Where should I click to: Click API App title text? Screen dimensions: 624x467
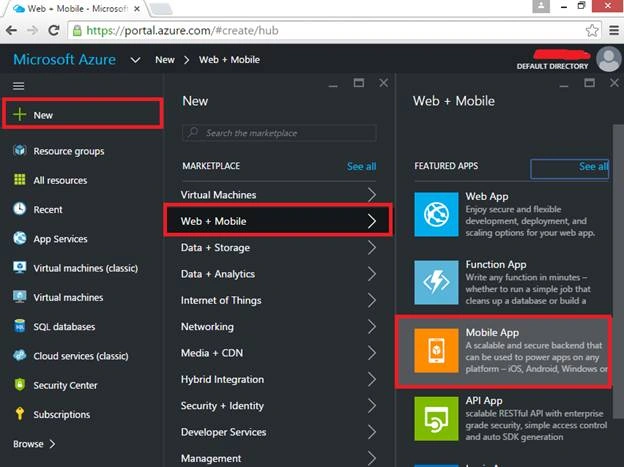click(x=484, y=401)
